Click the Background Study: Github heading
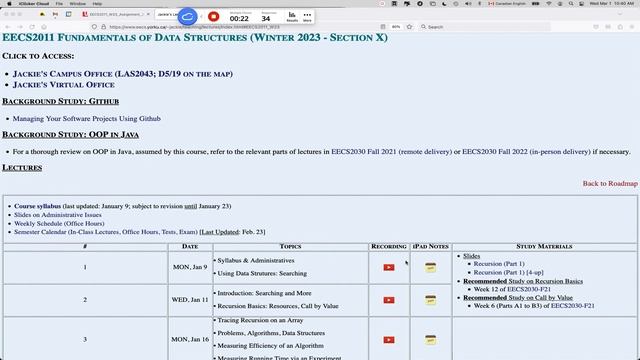Image resolution: width=640 pixels, height=360 pixels. (60, 101)
